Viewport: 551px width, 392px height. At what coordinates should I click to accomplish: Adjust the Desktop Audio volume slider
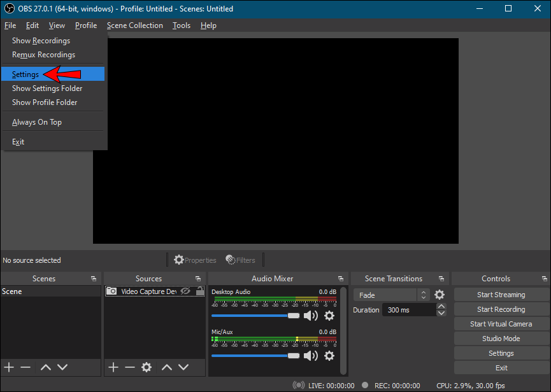[x=293, y=316]
